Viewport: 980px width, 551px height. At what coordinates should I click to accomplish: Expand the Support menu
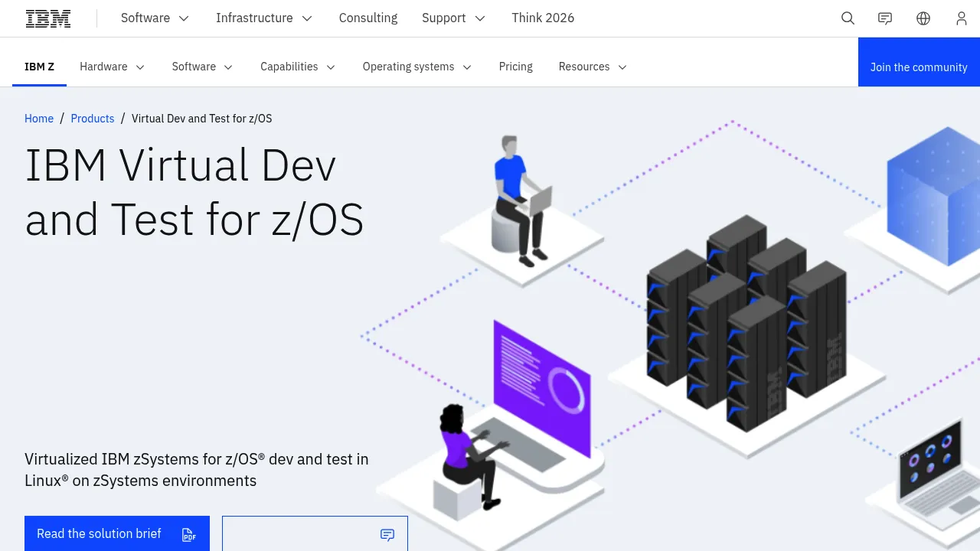pyautogui.click(x=453, y=18)
